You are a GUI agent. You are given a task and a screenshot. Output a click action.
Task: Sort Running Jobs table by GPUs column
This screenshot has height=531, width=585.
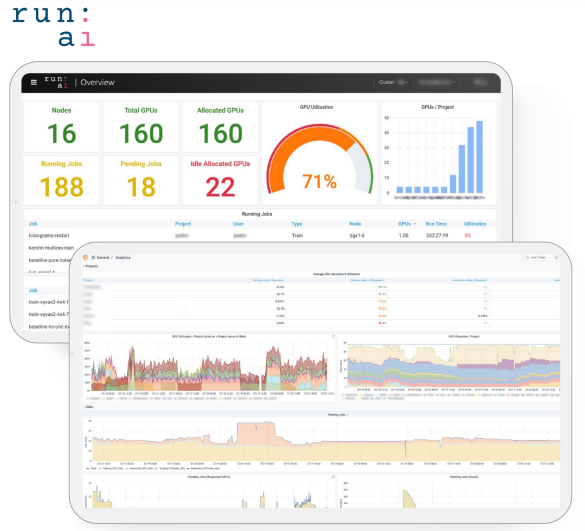pos(407,224)
